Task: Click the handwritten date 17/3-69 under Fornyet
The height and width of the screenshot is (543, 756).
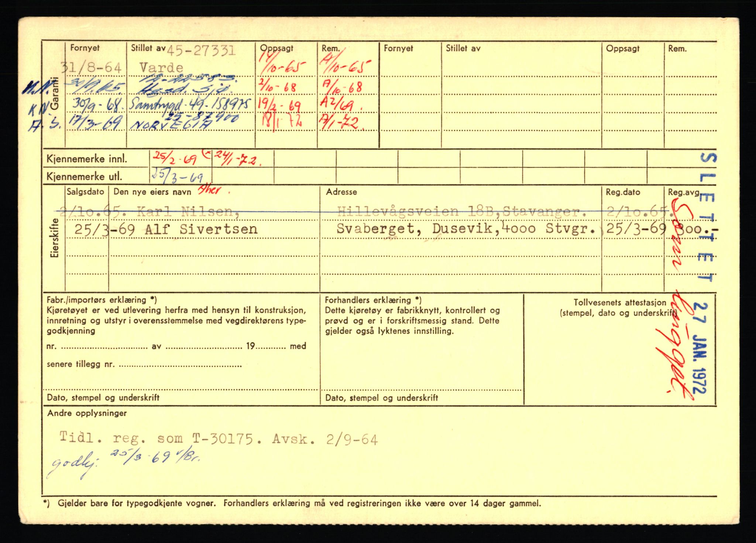Action: point(95,122)
